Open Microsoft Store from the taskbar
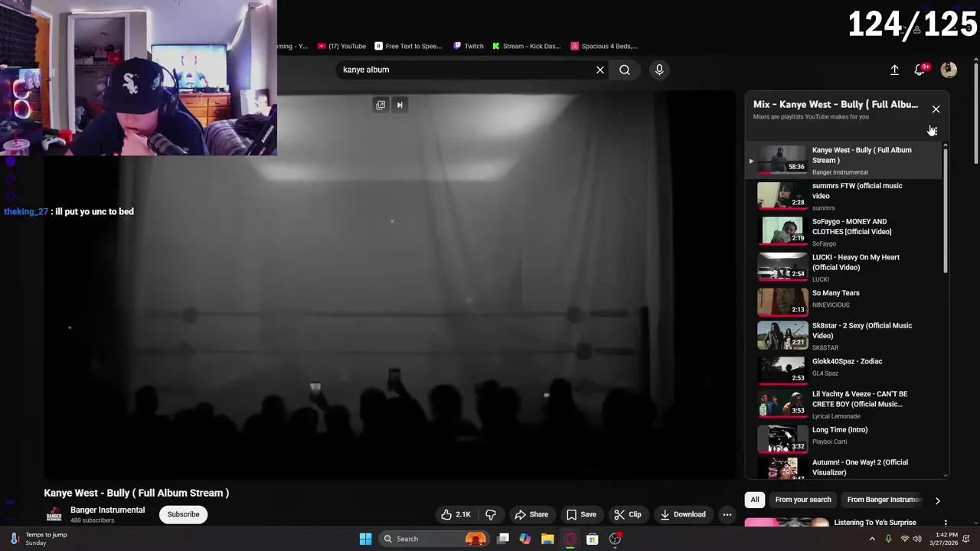 pyautogui.click(x=593, y=539)
